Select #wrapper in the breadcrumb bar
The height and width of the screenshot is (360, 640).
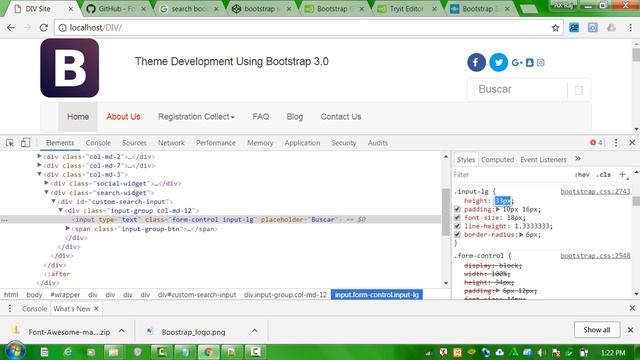tap(65, 295)
